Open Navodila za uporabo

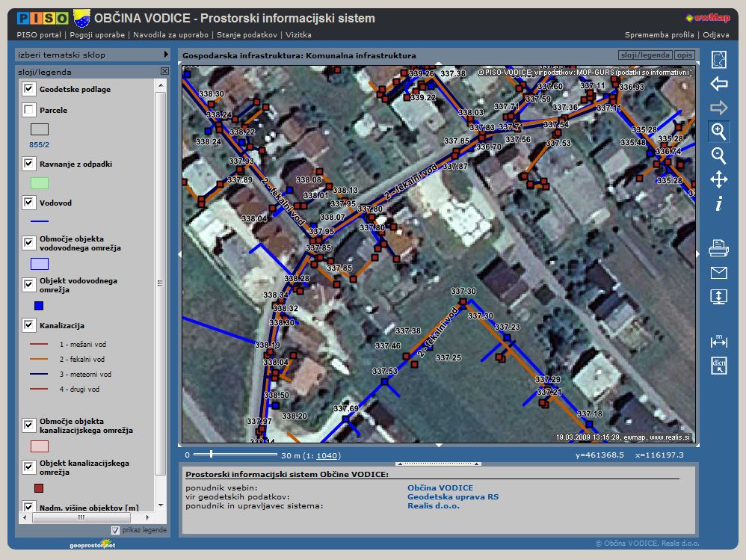tap(171, 34)
